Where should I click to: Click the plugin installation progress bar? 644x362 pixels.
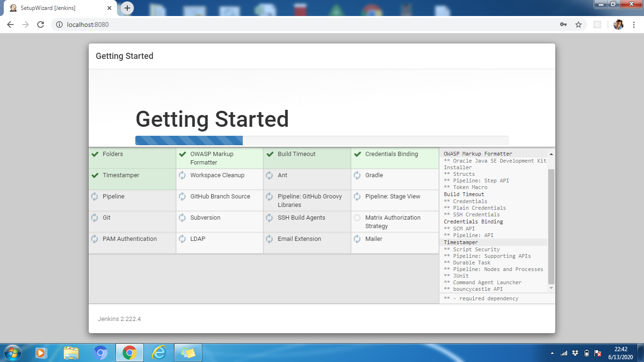322,140
